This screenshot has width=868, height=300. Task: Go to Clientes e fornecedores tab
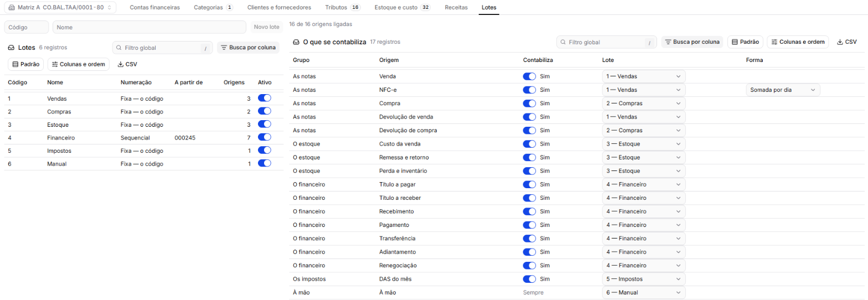(279, 8)
